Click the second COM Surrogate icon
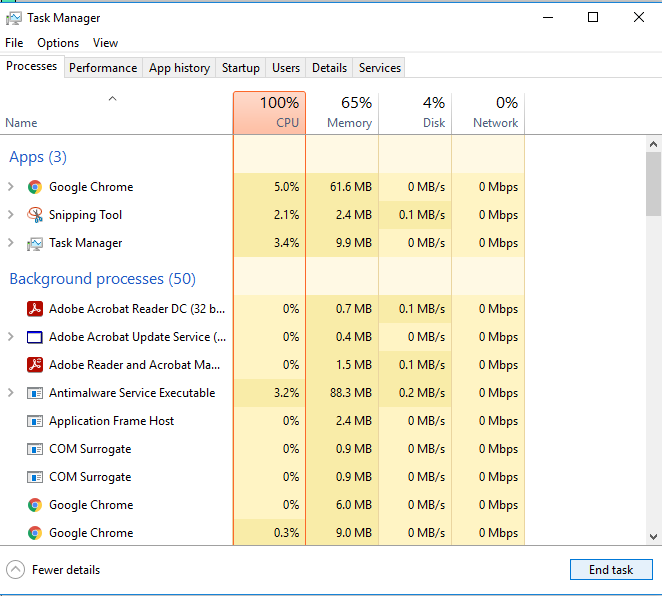 pos(35,477)
